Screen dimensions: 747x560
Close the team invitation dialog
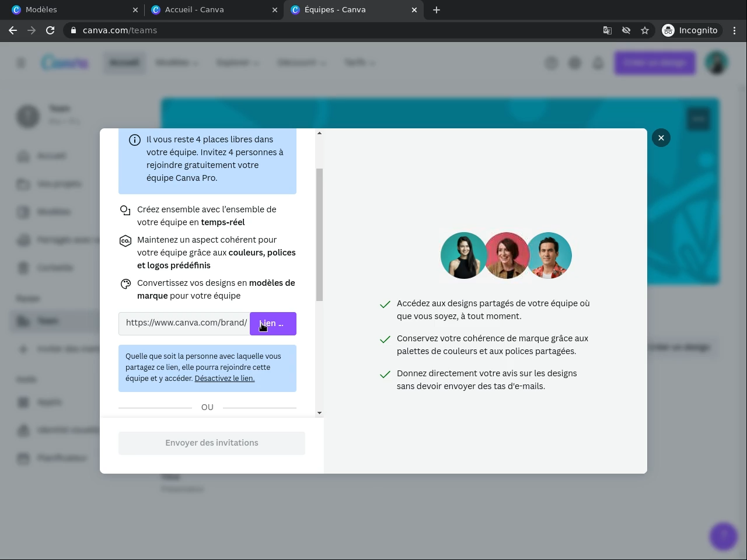(x=661, y=138)
